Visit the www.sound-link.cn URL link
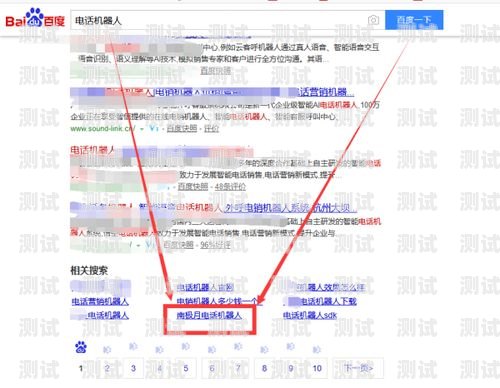The image size is (500, 388). [103, 128]
